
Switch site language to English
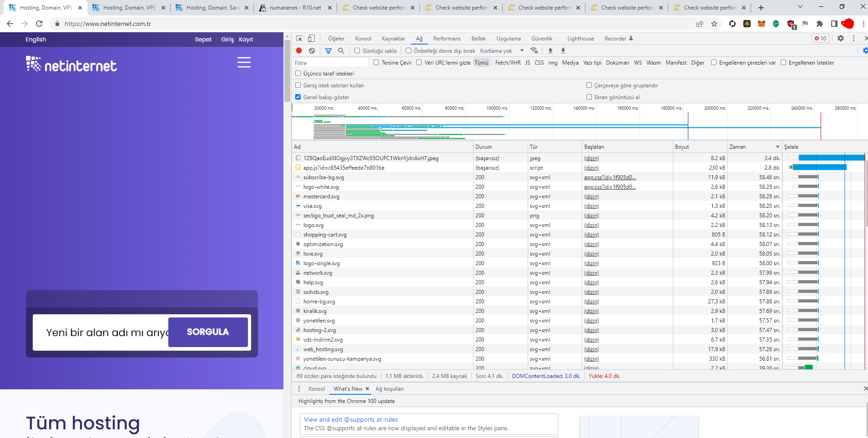click(x=36, y=40)
